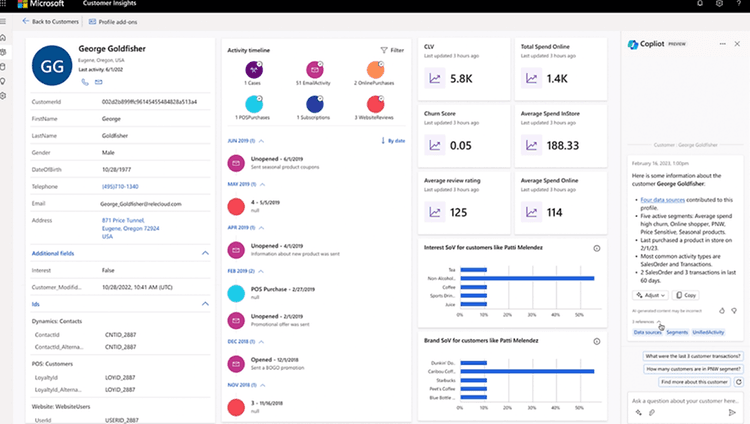Go Back to Customers
This screenshot has width=750, height=424.
49,21
